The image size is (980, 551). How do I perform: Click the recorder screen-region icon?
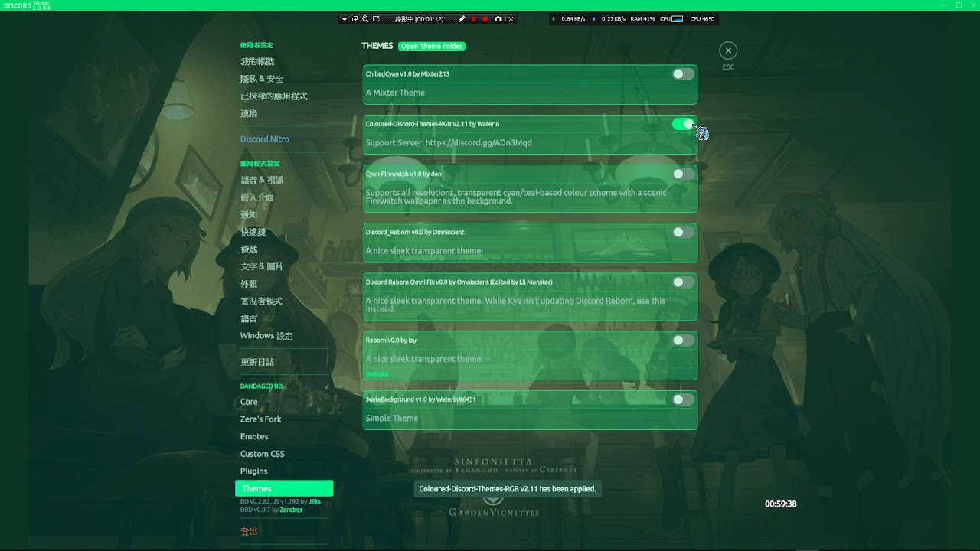click(377, 19)
